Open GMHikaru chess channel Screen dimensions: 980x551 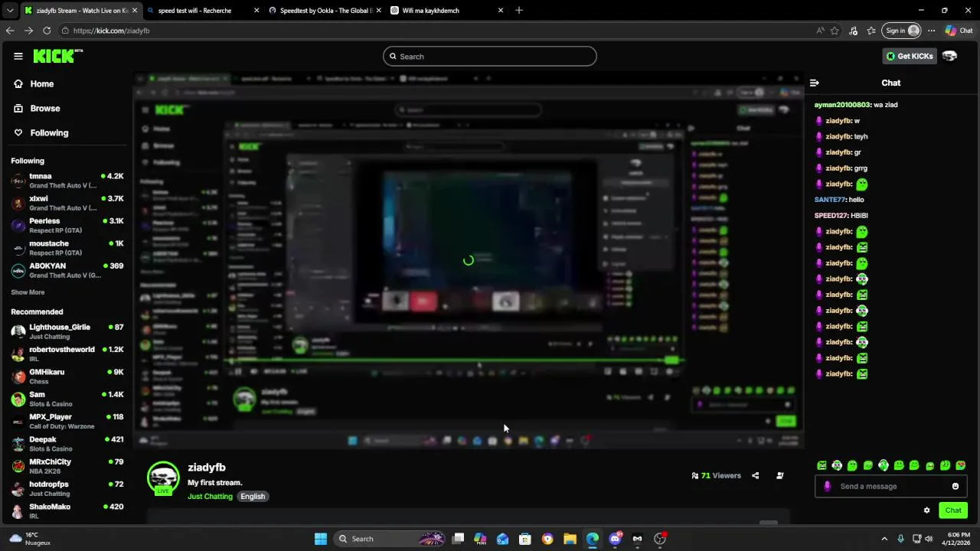(x=67, y=377)
